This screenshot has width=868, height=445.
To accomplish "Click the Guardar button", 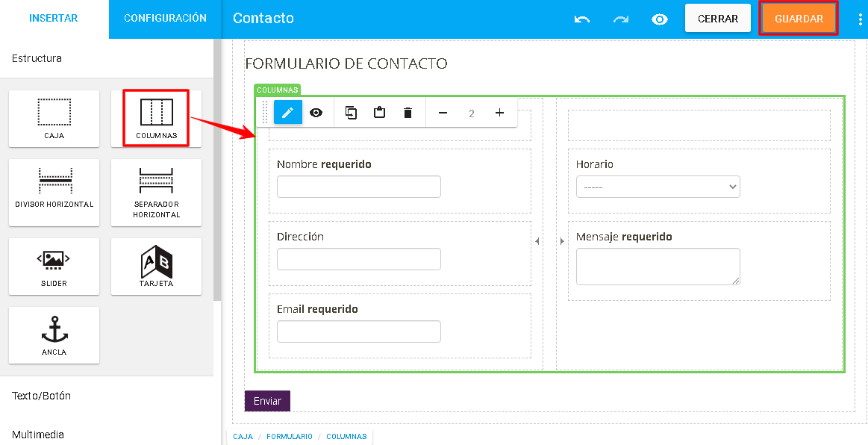I will [x=799, y=19].
